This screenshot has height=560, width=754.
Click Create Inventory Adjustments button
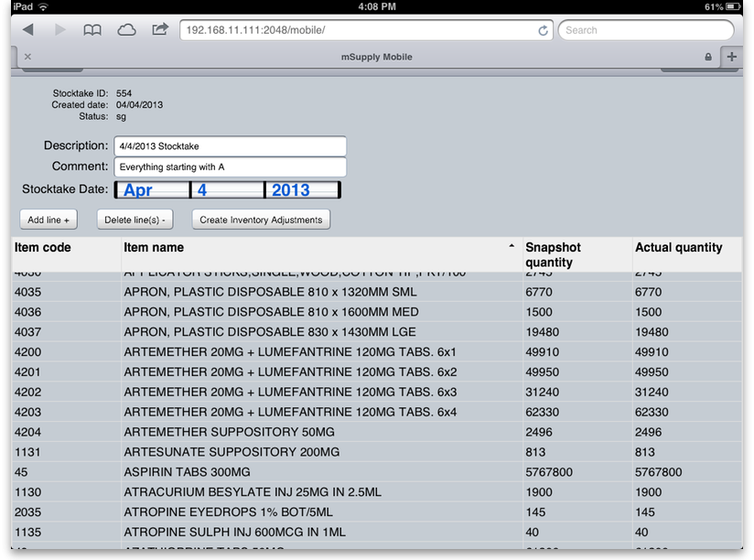tap(261, 220)
